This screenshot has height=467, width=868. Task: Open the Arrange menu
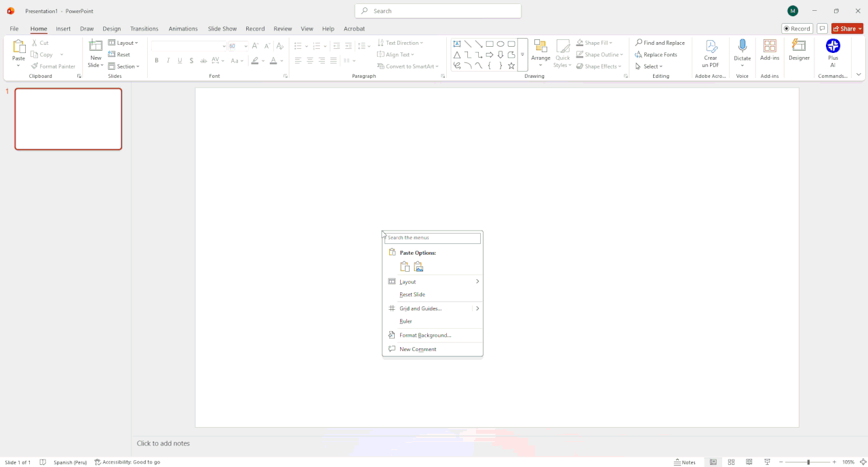(x=540, y=54)
